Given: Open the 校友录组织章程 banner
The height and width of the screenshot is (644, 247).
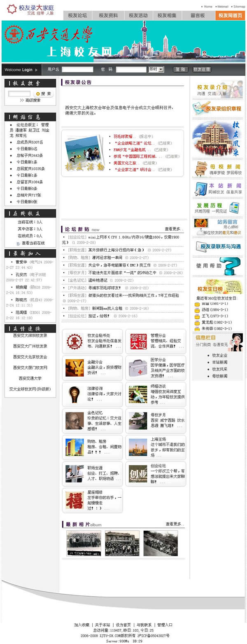Looking at the screenshot, I should 218,108.
